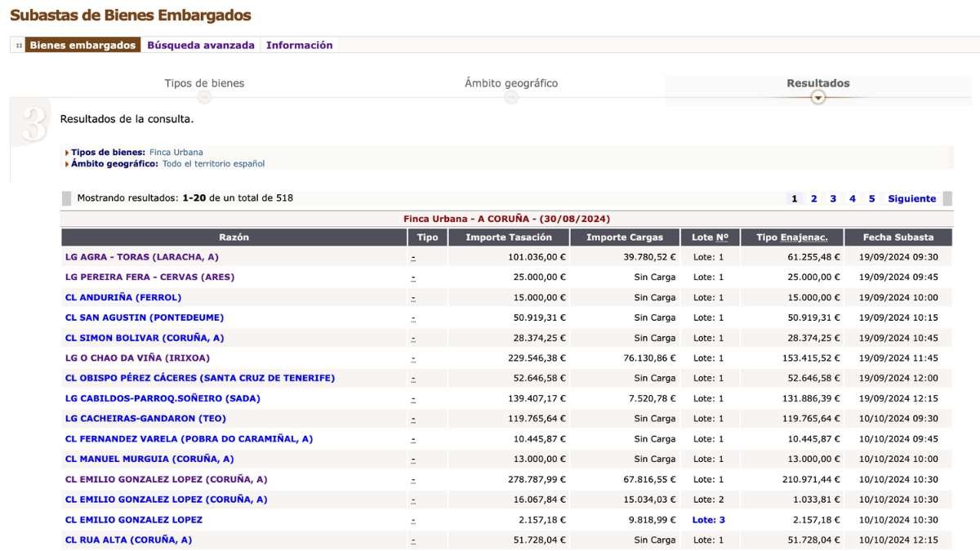This screenshot has width=980, height=551.
Task: Click the Importe Cargas column header
Action: pyautogui.click(x=625, y=238)
